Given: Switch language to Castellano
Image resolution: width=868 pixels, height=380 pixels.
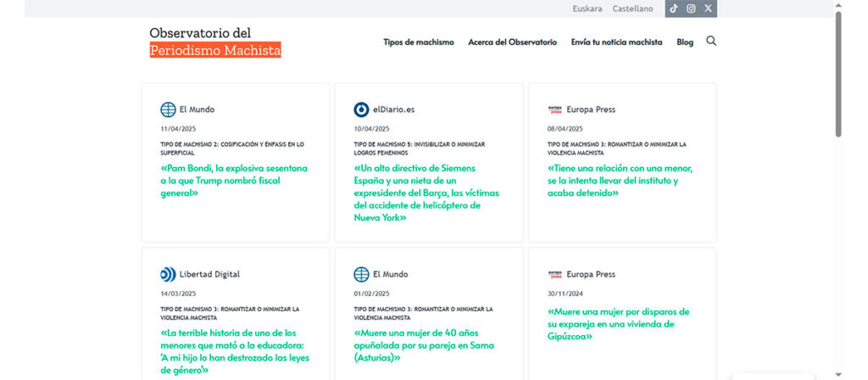Looking at the screenshot, I should pos(632,8).
